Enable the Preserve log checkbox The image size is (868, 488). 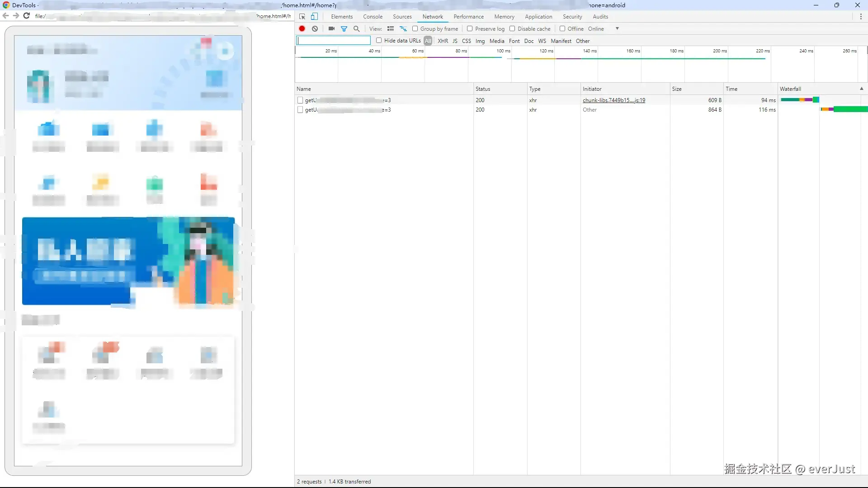click(470, 28)
